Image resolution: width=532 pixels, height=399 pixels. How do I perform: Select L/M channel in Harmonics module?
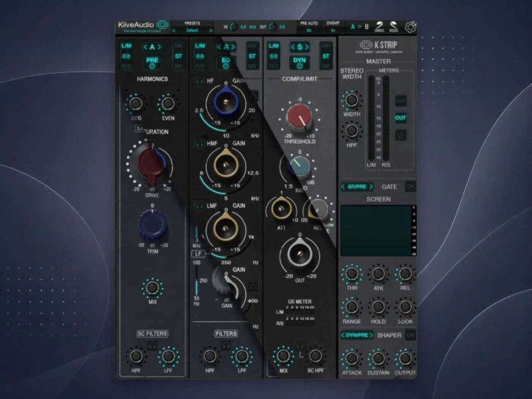(x=126, y=46)
